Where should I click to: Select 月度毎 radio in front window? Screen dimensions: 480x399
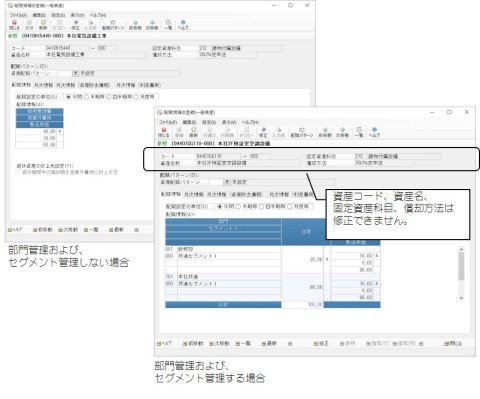point(290,206)
